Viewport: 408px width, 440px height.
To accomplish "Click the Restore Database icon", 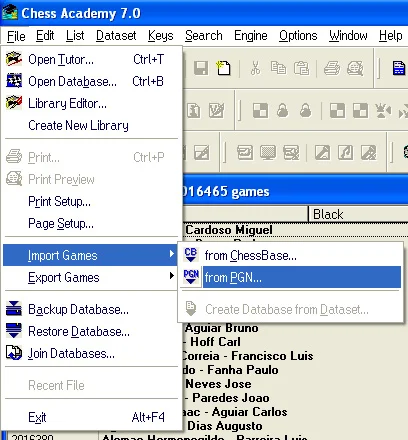I will coord(14,331).
